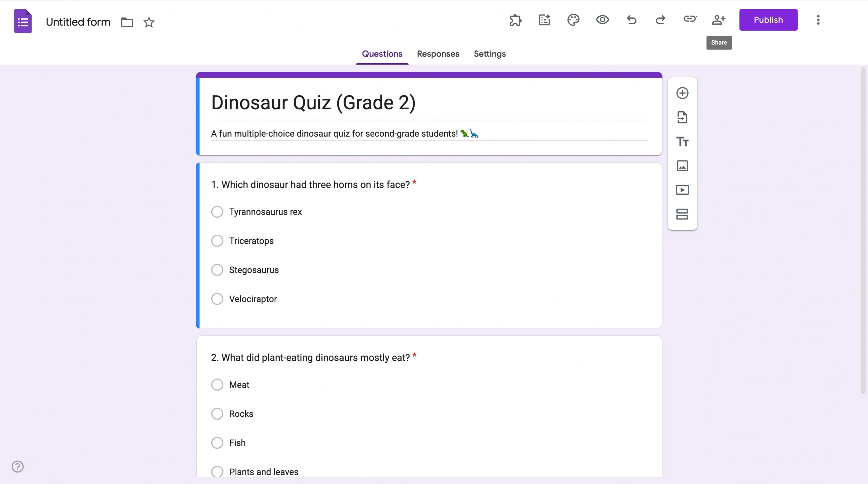
Task: Copy the responder link icon
Action: pos(690,20)
